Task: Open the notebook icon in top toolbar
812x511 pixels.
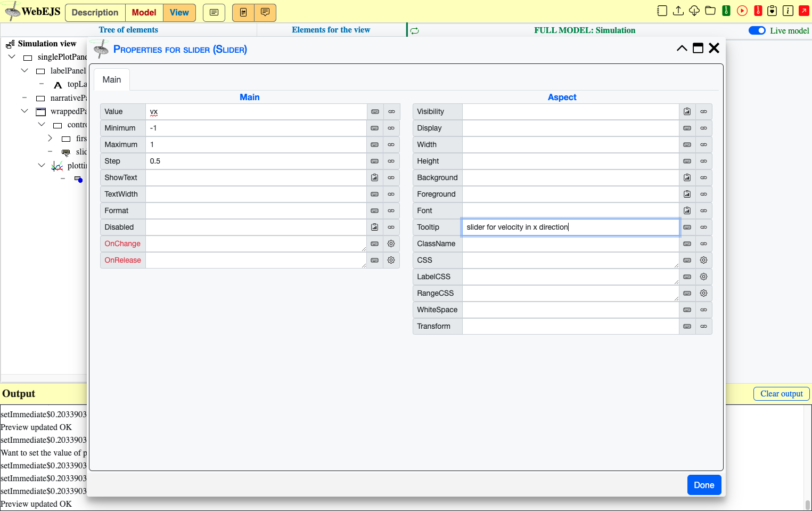Action: coord(662,11)
